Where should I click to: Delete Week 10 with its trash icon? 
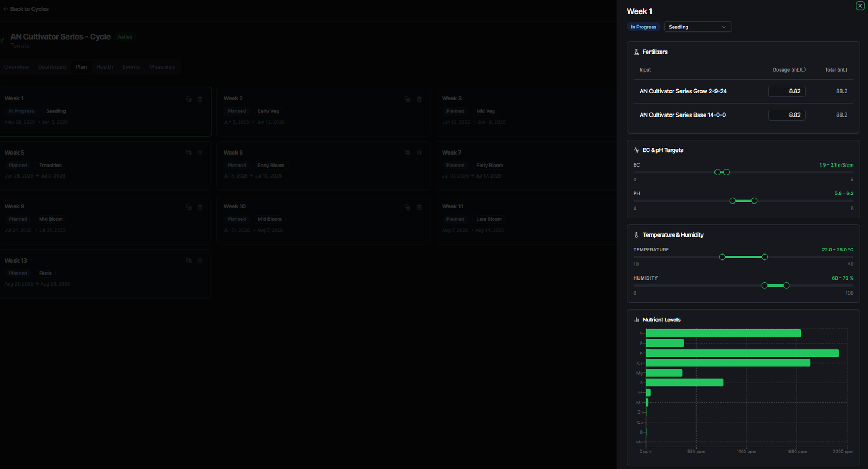click(419, 207)
